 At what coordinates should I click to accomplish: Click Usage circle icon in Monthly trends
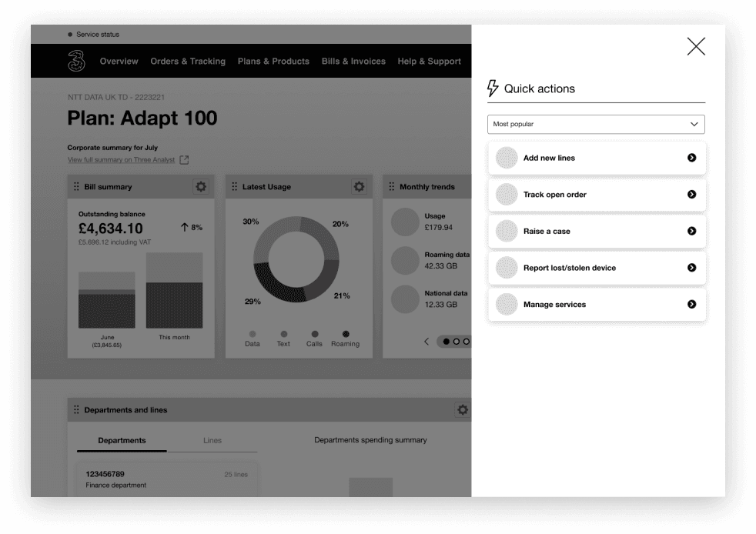coord(405,222)
